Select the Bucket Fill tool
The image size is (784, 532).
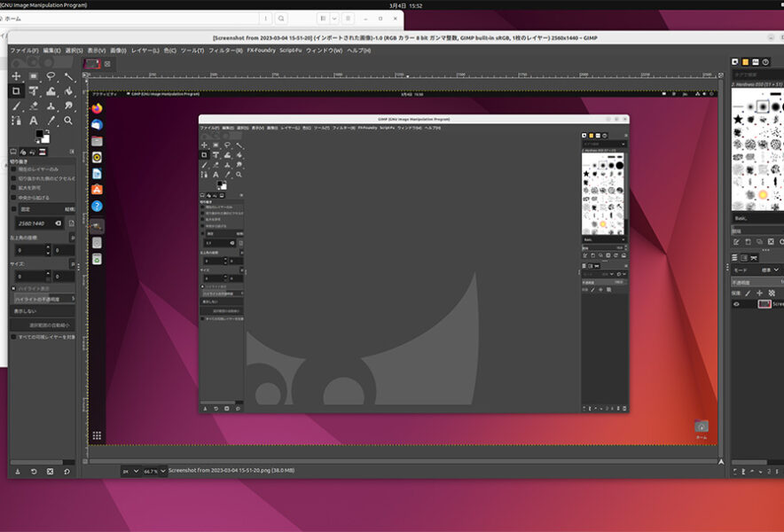(x=68, y=91)
